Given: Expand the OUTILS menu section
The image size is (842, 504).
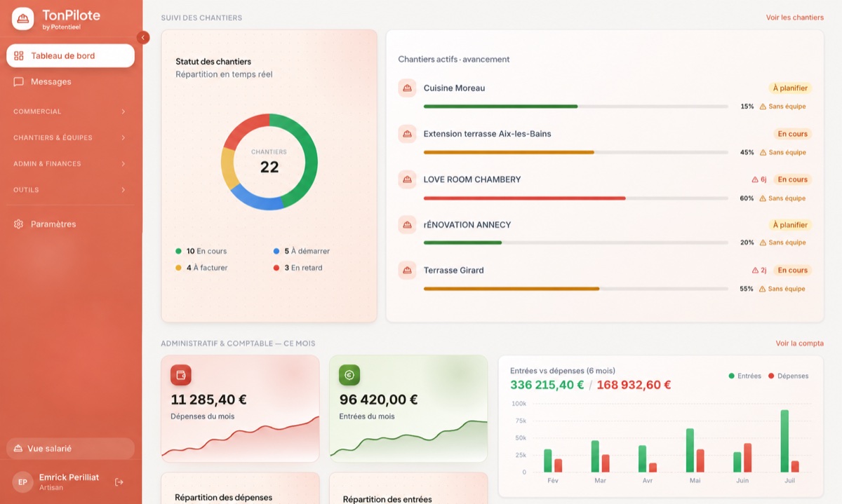Looking at the screenshot, I should point(69,190).
